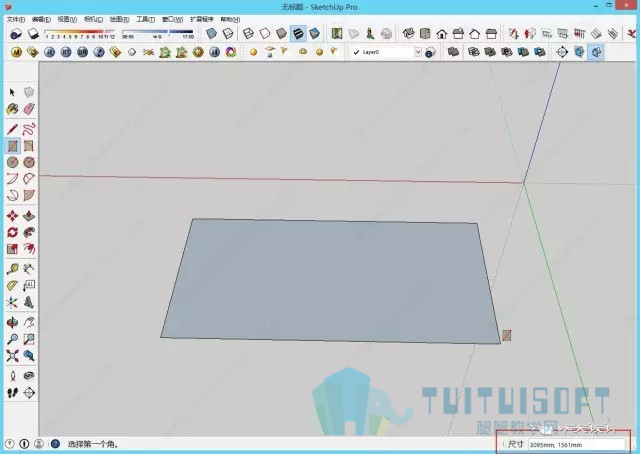This screenshot has width=640, height=454.
Task: Enable Hidden Line face style
Action: click(x=265, y=33)
